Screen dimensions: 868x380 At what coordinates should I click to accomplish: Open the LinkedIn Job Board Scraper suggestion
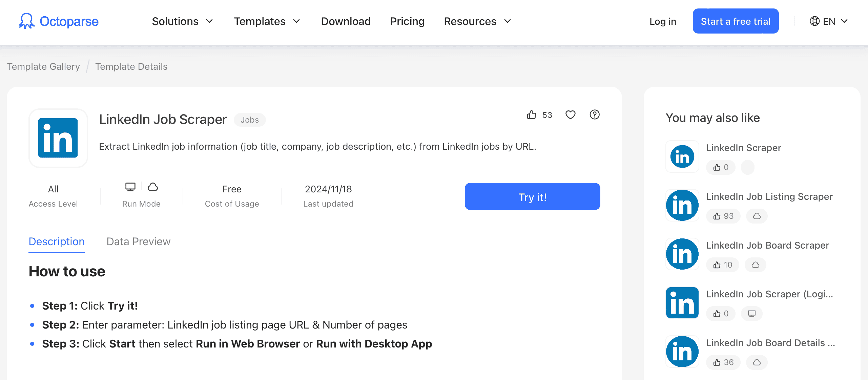click(x=767, y=245)
